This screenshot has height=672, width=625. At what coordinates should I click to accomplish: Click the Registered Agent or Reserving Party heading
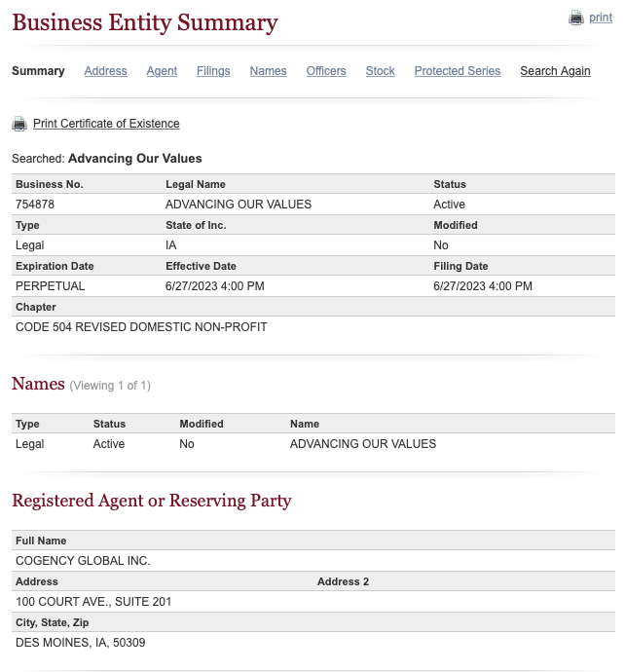152,501
